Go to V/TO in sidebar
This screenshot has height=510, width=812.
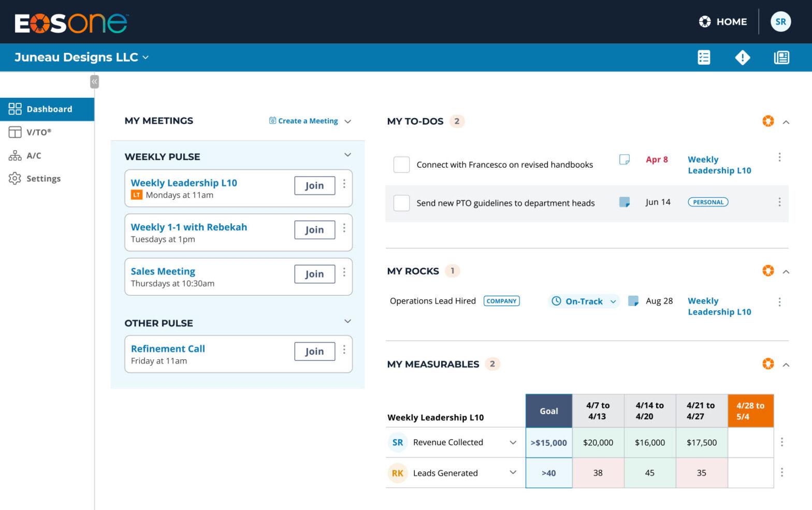tap(39, 132)
